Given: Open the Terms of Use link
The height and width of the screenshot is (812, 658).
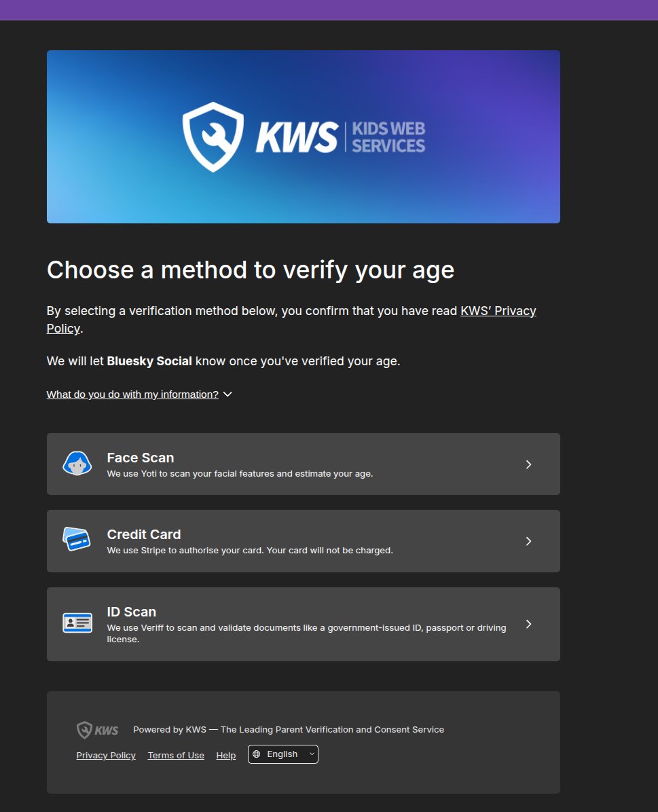Looking at the screenshot, I should click(176, 756).
